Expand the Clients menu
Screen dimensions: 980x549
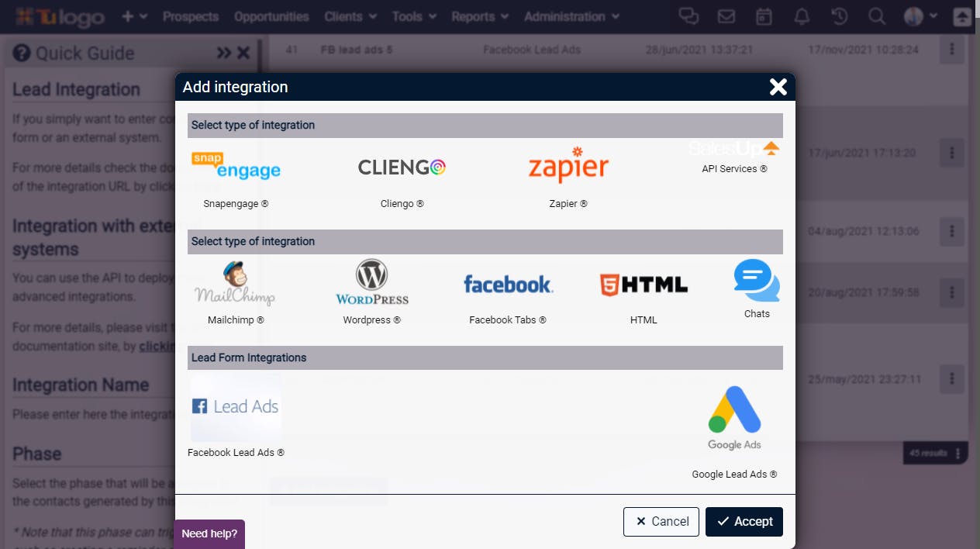coord(350,16)
